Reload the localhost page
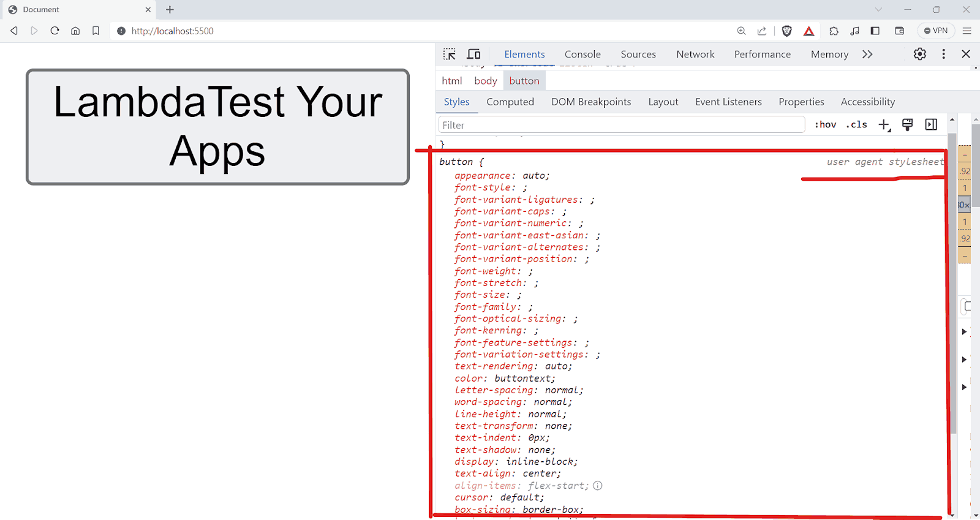Image resolution: width=980 pixels, height=520 pixels. pyautogui.click(x=55, y=31)
